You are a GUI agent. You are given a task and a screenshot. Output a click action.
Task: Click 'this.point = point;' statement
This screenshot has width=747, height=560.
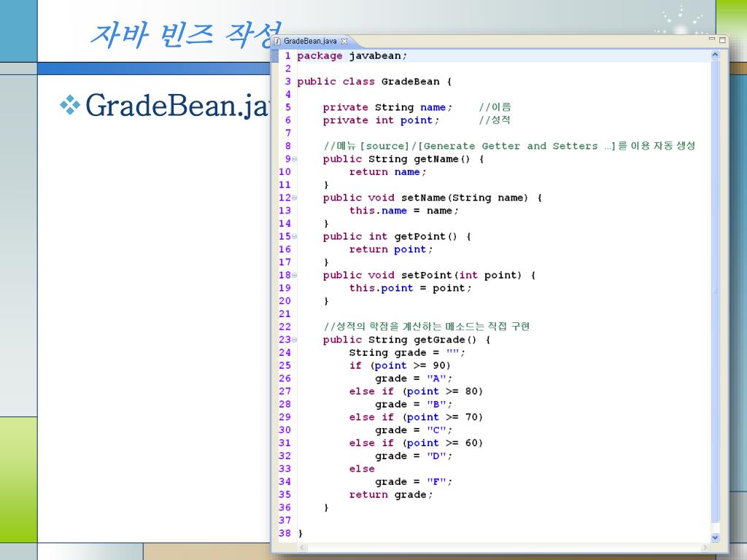point(410,288)
